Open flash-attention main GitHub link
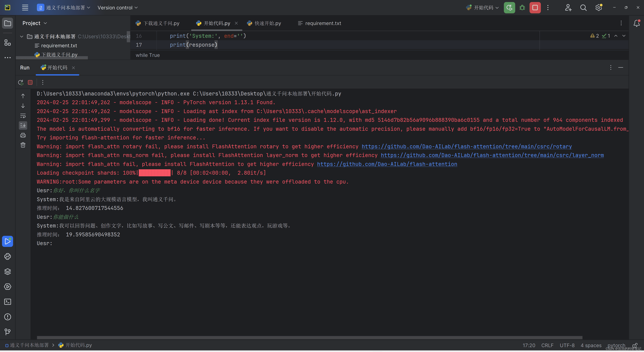The width and height of the screenshot is (644, 352). (x=387, y=164)
